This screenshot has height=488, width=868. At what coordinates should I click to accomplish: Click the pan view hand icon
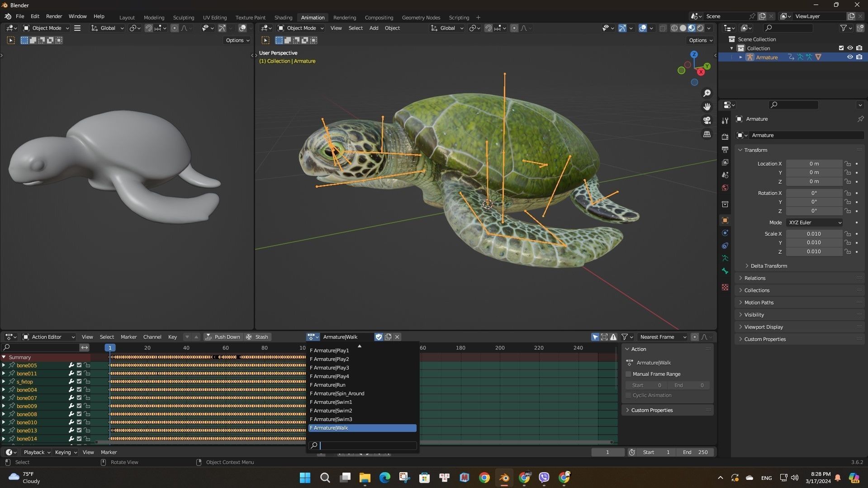707,107
